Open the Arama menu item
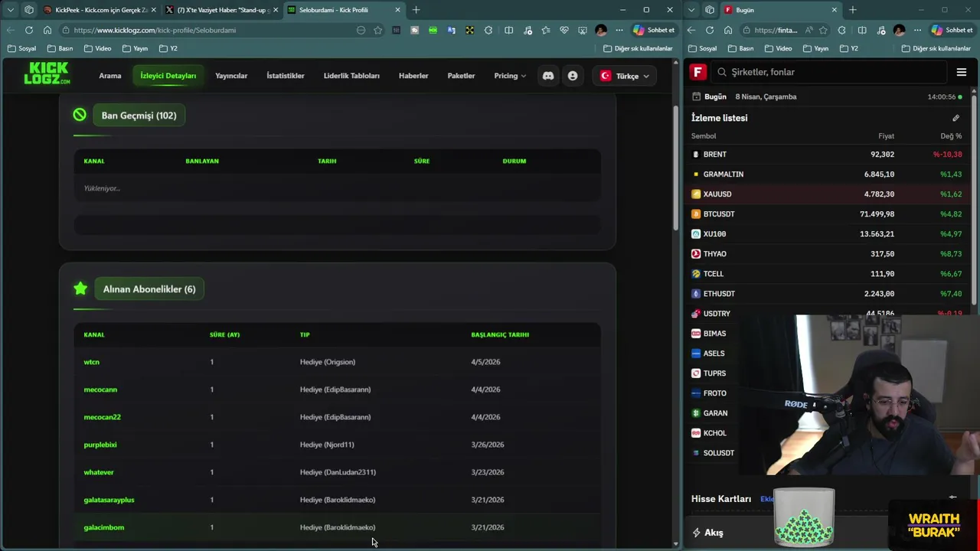The height and width of the screenshot is (551, 980). [x=110, y=76]
